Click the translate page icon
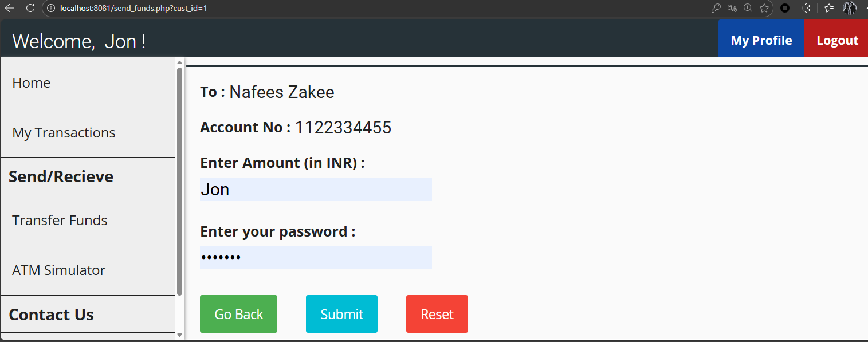 coord(732,8)
